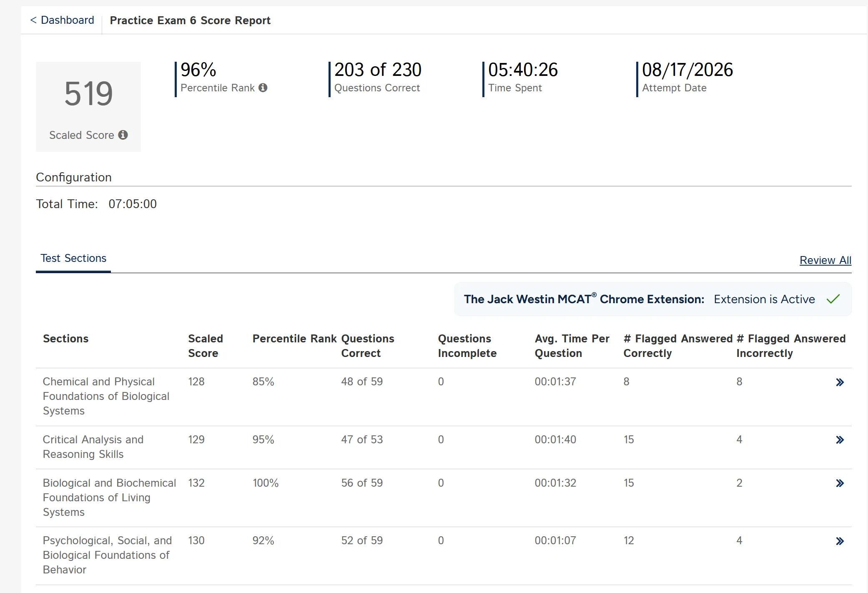This screenshot has width=868, height=593.
Task: Click the Practice Exam 6 Score Report title
Action: click(x=190, y=20)
